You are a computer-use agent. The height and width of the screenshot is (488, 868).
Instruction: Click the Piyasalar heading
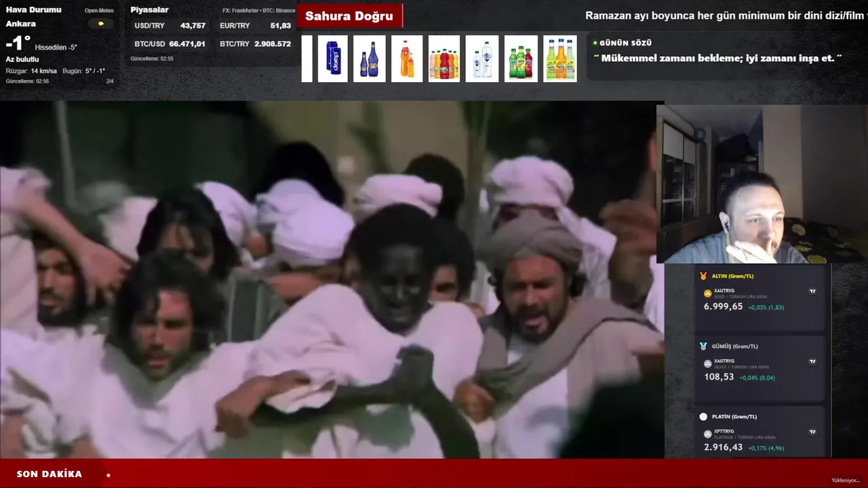(149, 10)
